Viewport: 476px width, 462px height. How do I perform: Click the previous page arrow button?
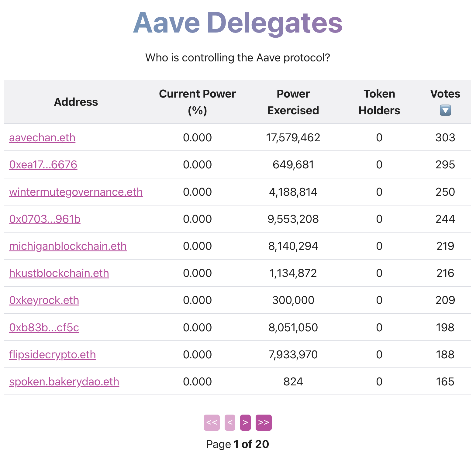click(x=230, y=422)
